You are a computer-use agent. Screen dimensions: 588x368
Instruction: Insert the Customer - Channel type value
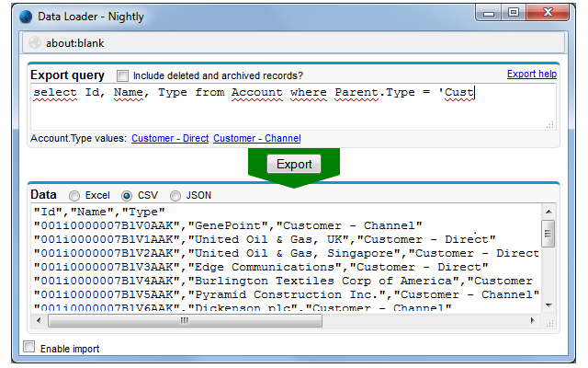click(256, 138)
